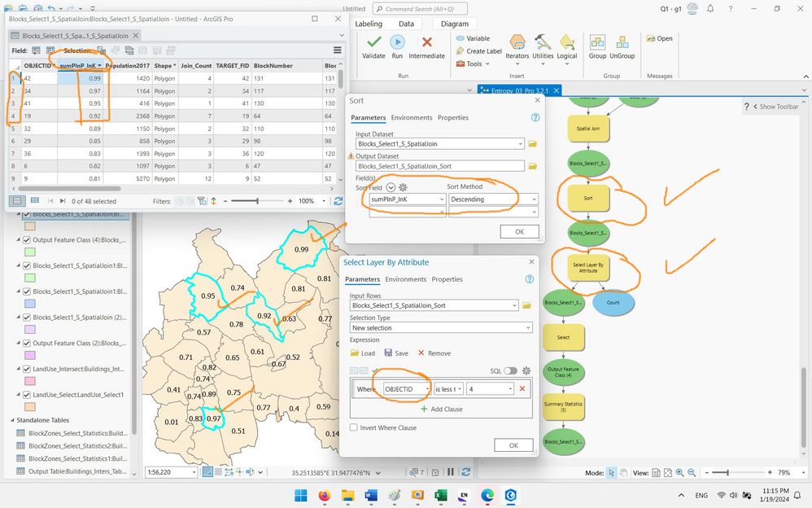
Task: Check the Invert Where Clause box
Action: click(x=354, y=427)
